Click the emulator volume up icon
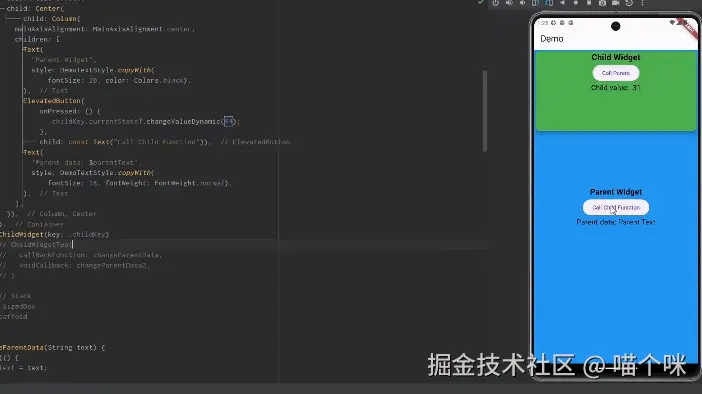702x394 pixels. point(509,3)
